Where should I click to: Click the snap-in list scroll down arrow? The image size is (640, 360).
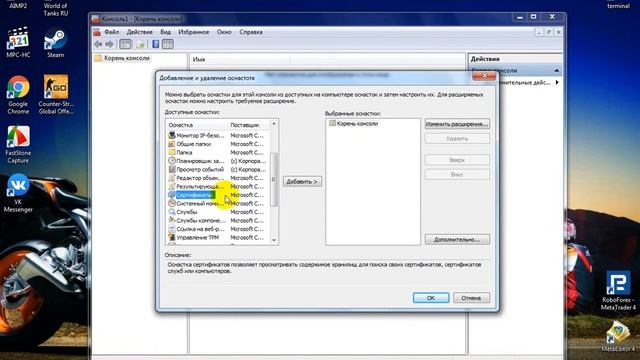[274, 240]
